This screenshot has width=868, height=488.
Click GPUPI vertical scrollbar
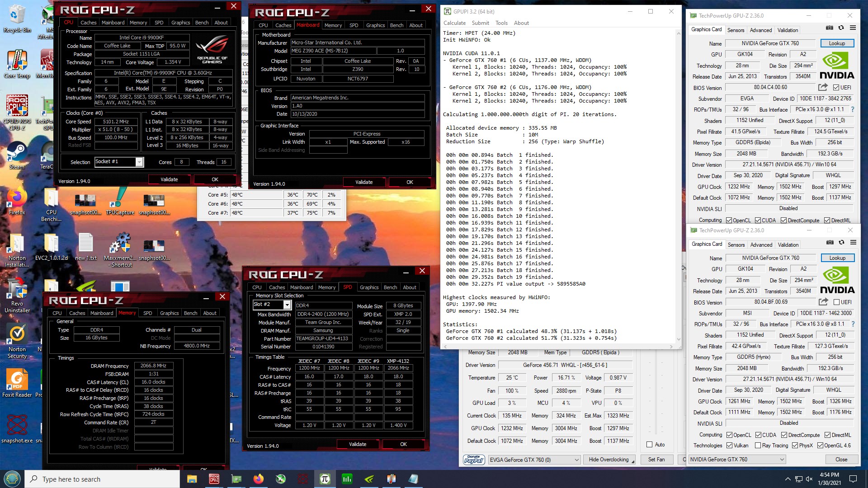click(678, 185)
